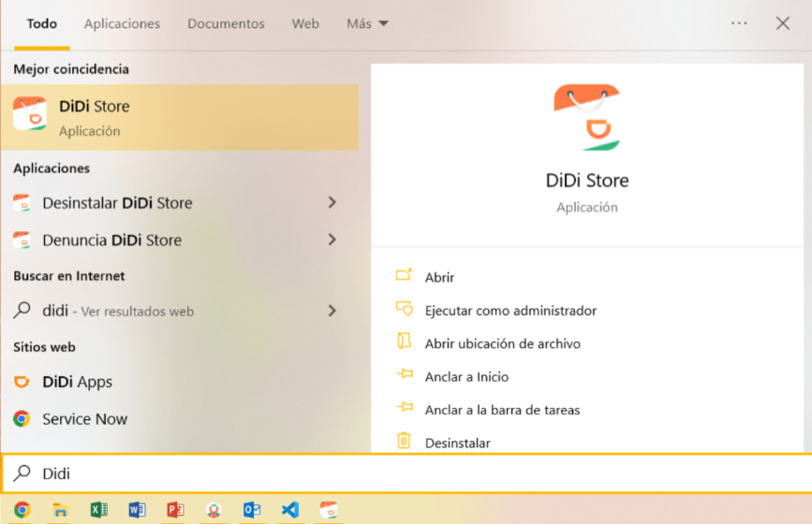
Task: Click the trash icon beside Desinstalar
Action: 404,440
